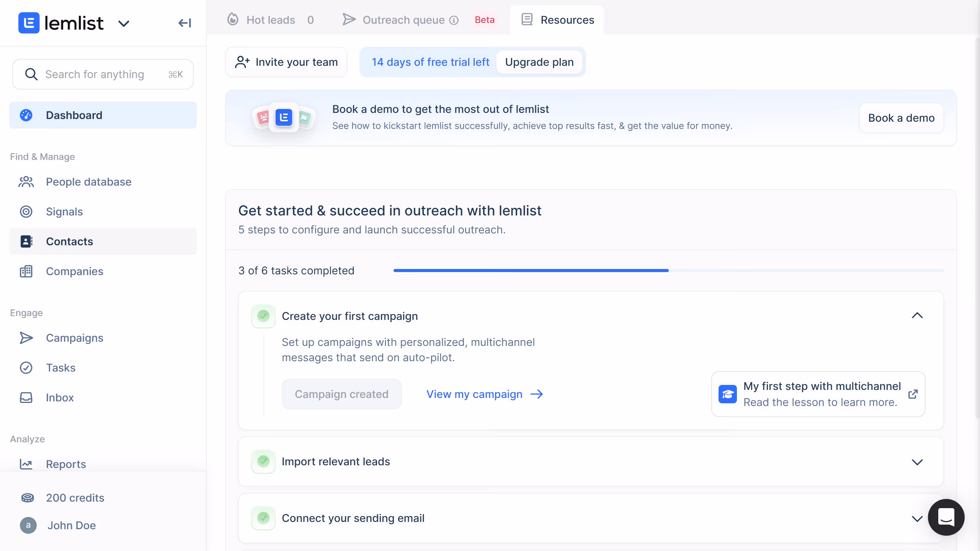Open Campaigns in the sidebar
Viewport: 980px width, 551px height.
click(x=103, y=338)
